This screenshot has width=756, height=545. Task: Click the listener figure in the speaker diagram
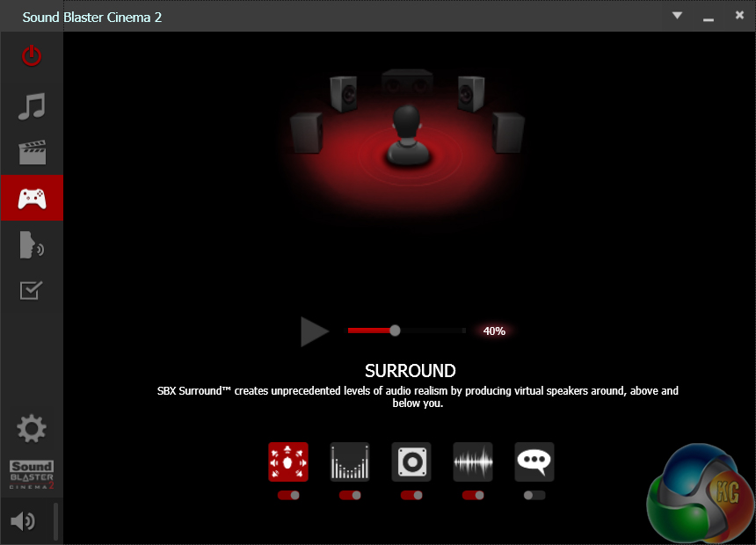click(x=408, y=136)
